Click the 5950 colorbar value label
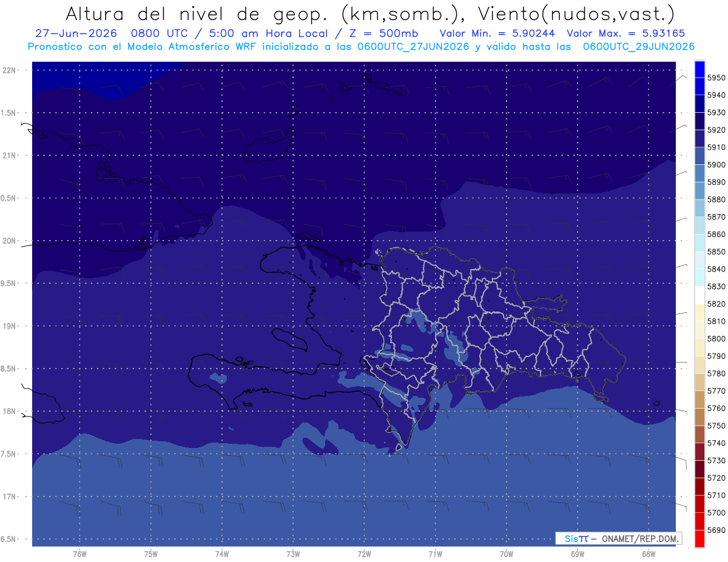 point(716,78)
